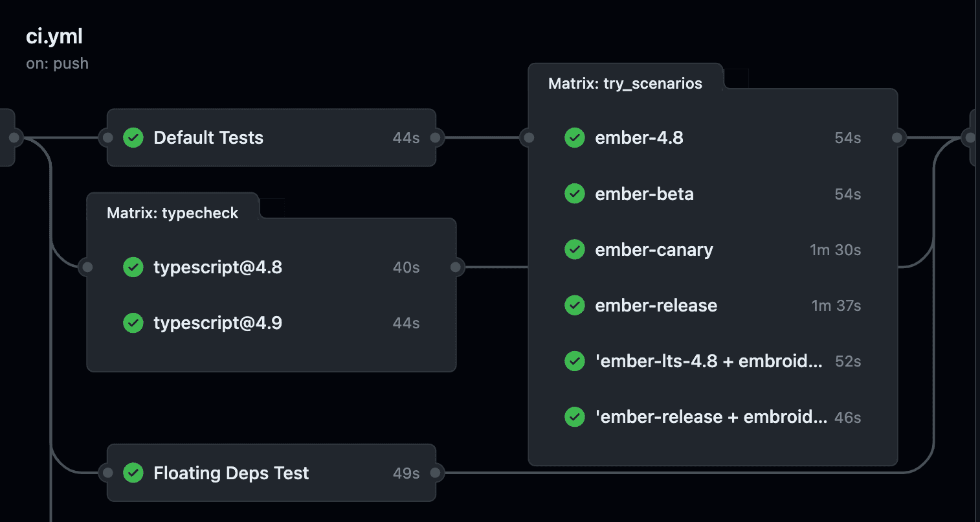This screenshot has width=980, height=522.
Task: Click the Default Tests success checkmark icon
Action: (133, 137)
